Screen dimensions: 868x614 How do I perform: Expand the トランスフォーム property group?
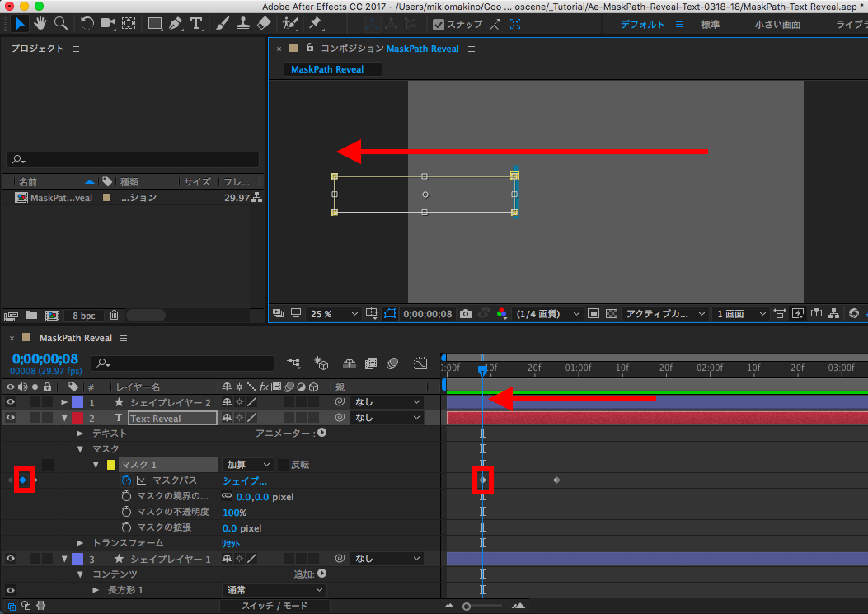tap(80, 543)
